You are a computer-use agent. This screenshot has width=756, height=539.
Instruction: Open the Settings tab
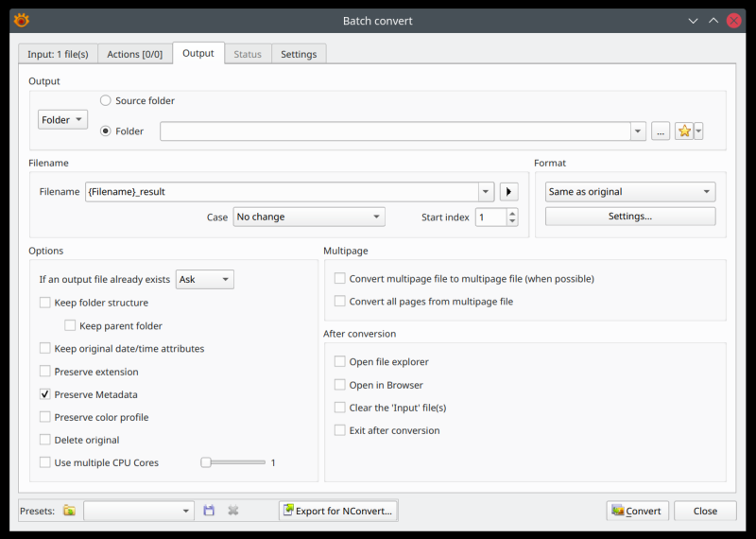click(x=299, y=54)
